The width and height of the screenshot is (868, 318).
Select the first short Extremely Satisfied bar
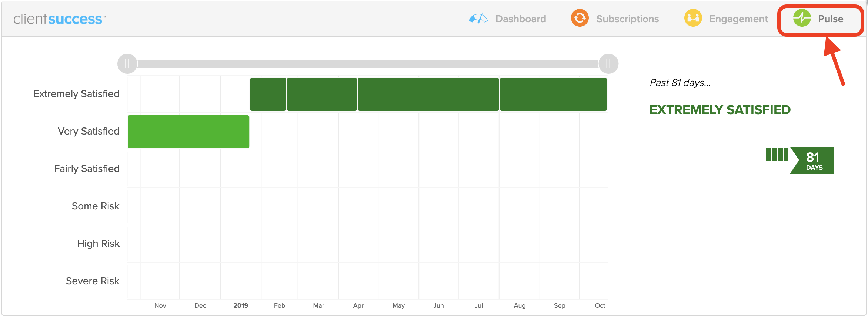268,94
